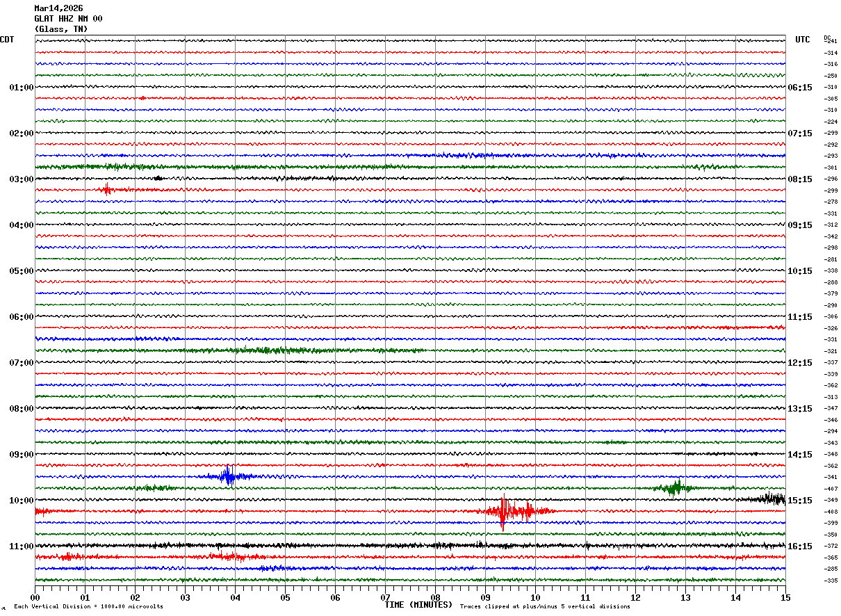Click the 14:15 UTC time label
Image resolution: width=841 pixels, height=616 pixels.
(x=800, y=455)
